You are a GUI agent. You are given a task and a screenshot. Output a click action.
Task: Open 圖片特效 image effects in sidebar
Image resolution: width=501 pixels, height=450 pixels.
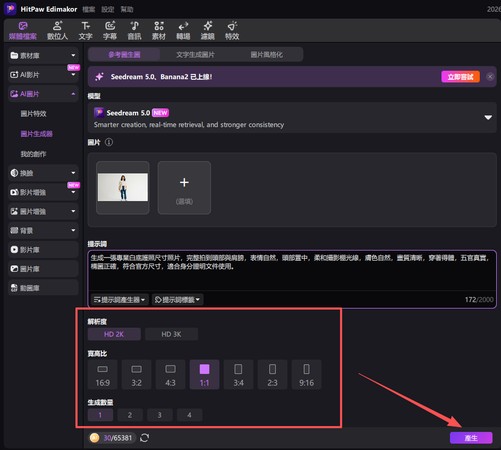pyautogui.click(x=34, y=114)
